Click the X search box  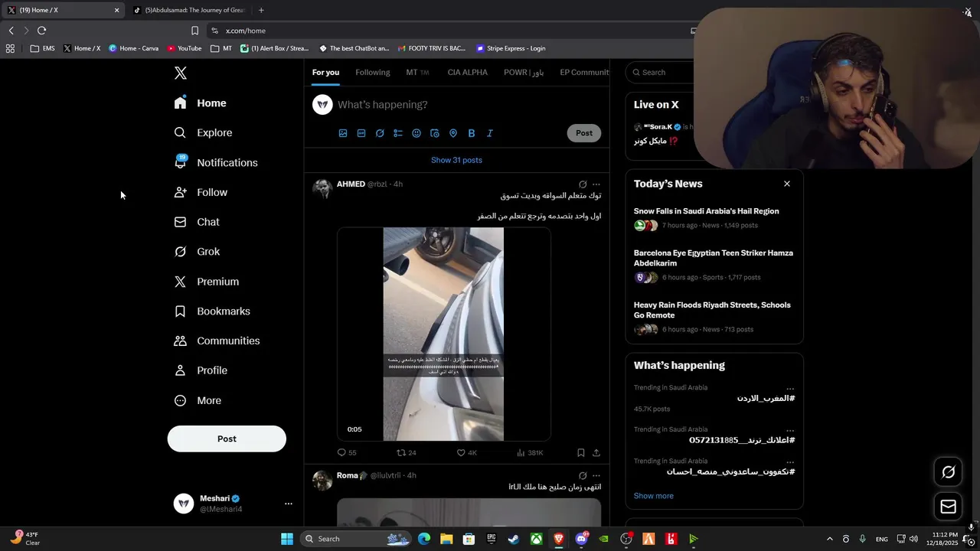pyautogui.click(x=660, y=72)
